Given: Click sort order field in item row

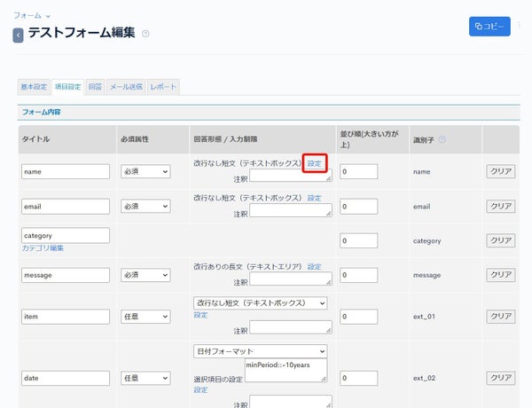Looking at the screenshot, I should point(358,317).
